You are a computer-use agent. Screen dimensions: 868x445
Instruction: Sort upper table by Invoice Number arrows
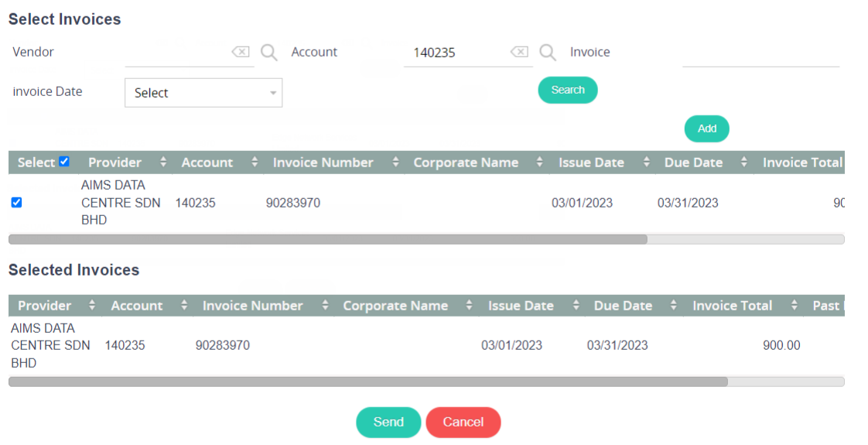coord(395,163)
